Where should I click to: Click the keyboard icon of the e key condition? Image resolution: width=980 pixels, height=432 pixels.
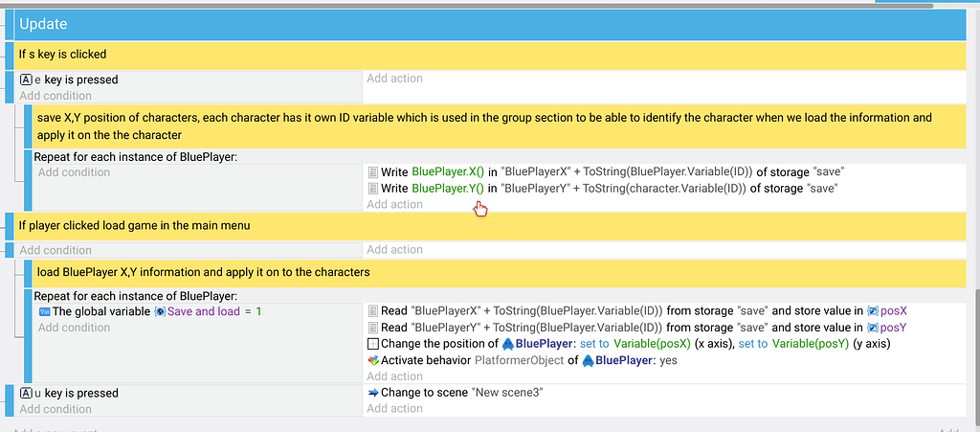26,80
